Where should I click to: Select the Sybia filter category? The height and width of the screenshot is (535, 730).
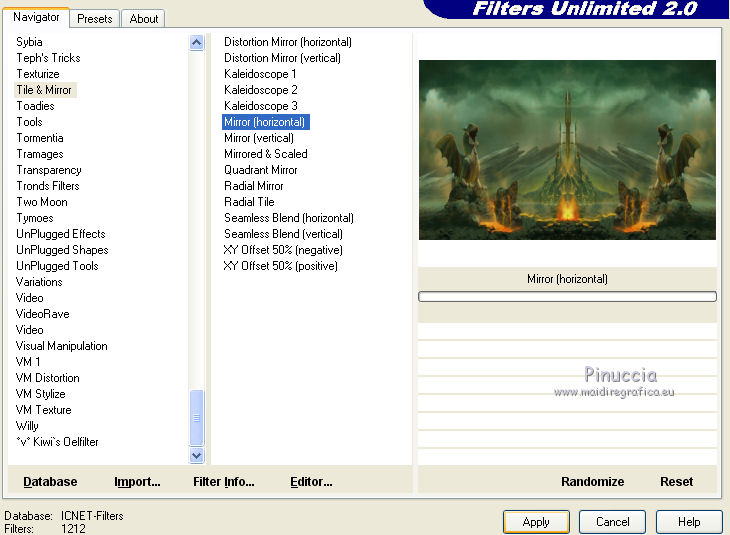29,42
